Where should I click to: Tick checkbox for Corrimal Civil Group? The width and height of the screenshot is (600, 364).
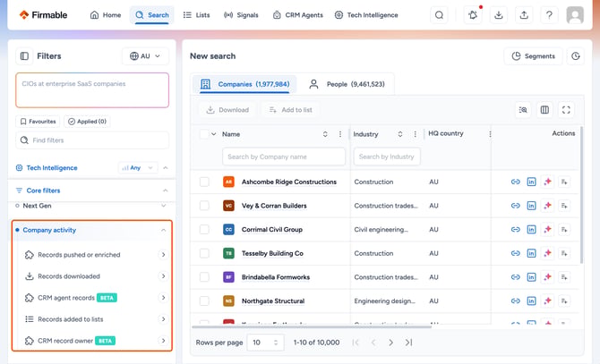[x=204, y=229]
